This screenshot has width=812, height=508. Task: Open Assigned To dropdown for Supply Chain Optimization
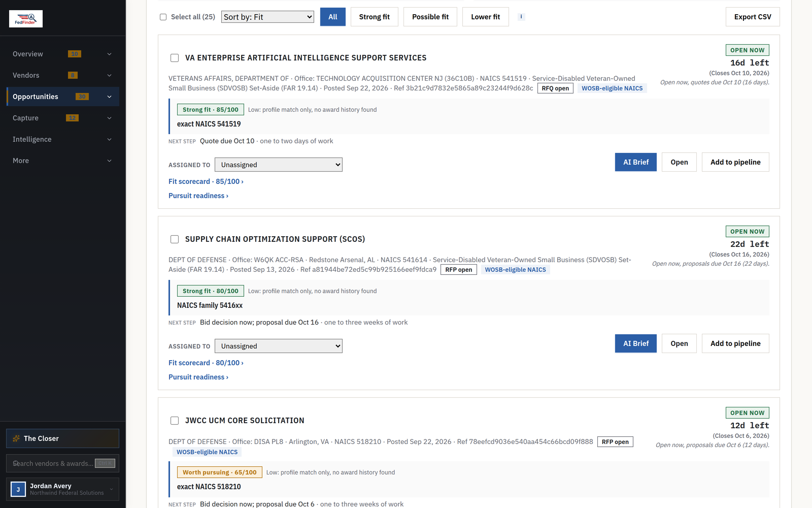279,346
